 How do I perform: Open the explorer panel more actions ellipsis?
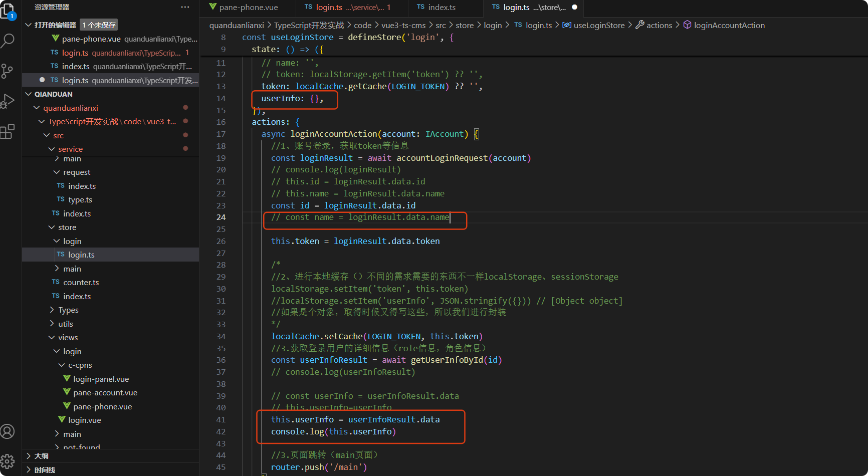pyautogui.click(x=185, y=7)
